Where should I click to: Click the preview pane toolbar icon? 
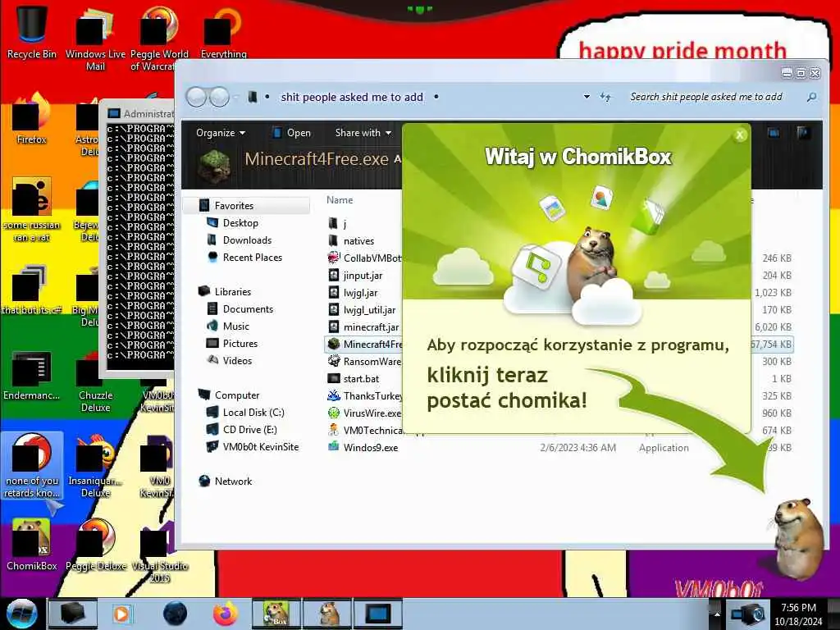(x=773, y=133)
